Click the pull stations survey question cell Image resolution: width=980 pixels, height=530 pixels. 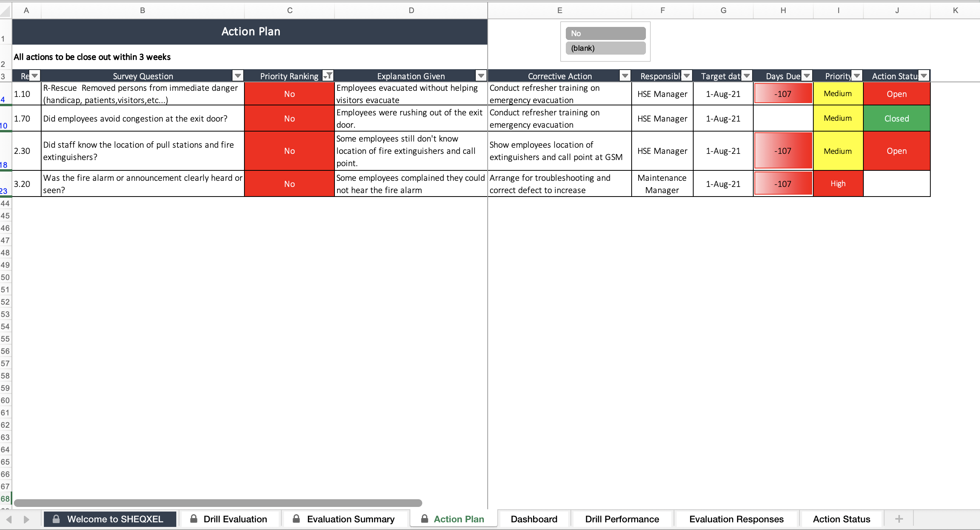[x=143, y=151]
